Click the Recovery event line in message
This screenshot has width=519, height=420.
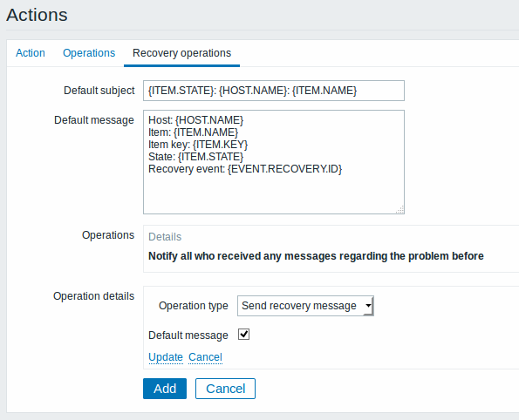coord(245,169)
